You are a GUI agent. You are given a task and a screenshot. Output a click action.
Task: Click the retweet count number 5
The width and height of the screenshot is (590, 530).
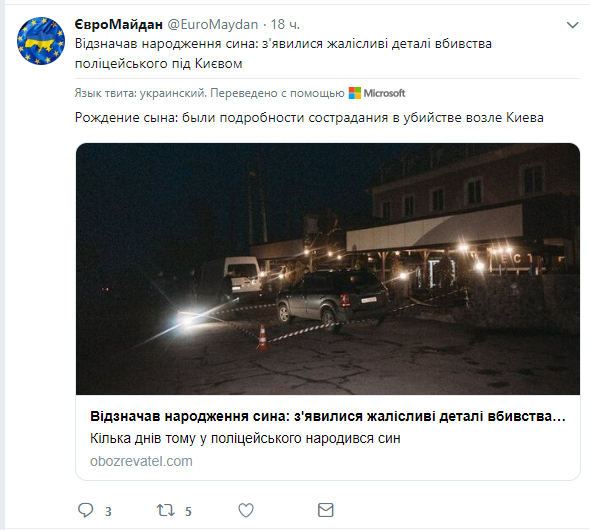tap(189, 512)
